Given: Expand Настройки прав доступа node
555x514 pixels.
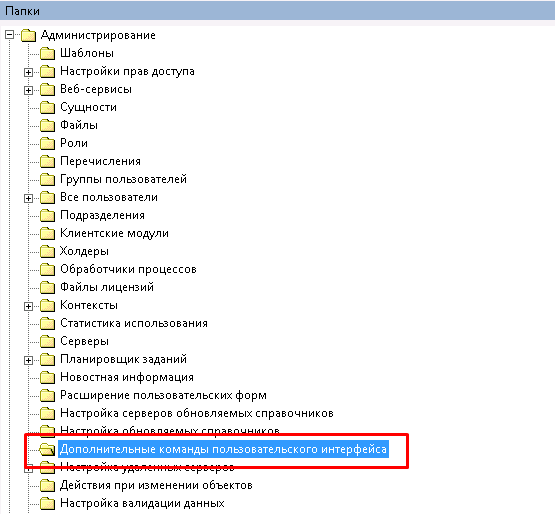Looking at the screenshot, I should point(28,72).
